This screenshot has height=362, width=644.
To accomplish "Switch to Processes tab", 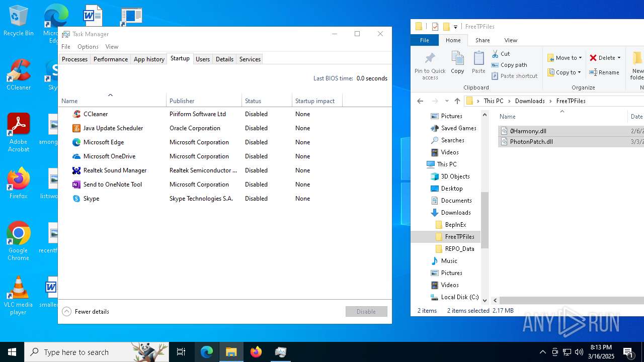I will click(74, 59).
